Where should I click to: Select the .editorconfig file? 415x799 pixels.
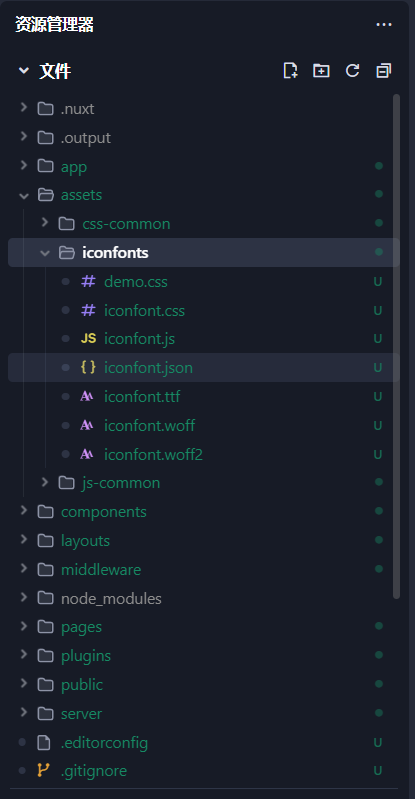pyautogui.click(x=105, y=742)
